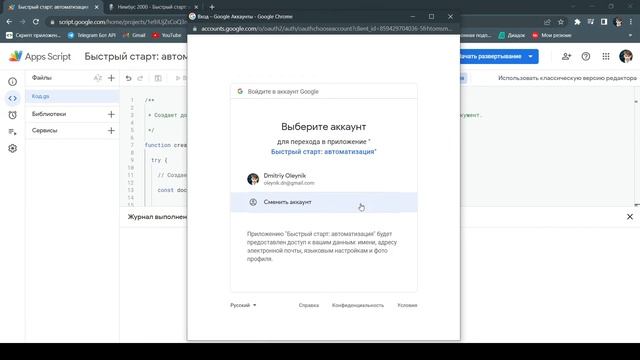Switch to the Быстрый старт: автоматизация browser tab
This screenshot has height=360, width=640.
pyautogui.click(x=53, y=7)
